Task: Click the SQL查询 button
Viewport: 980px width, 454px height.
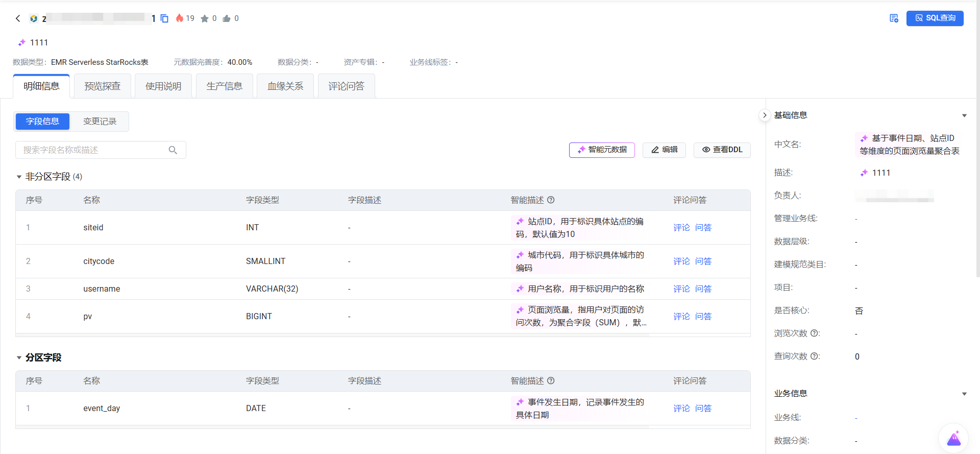Action: pyautogui.click(x=935, y=18)
